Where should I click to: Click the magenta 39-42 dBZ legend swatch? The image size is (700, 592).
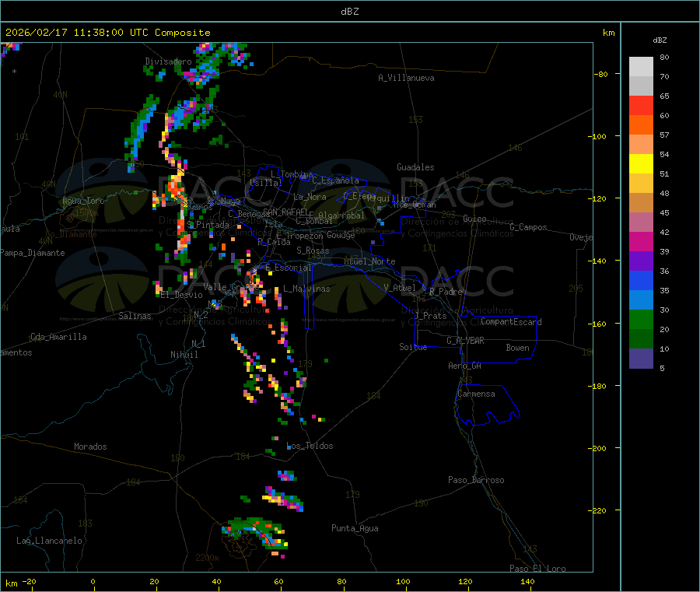click(x=641, y=241)
